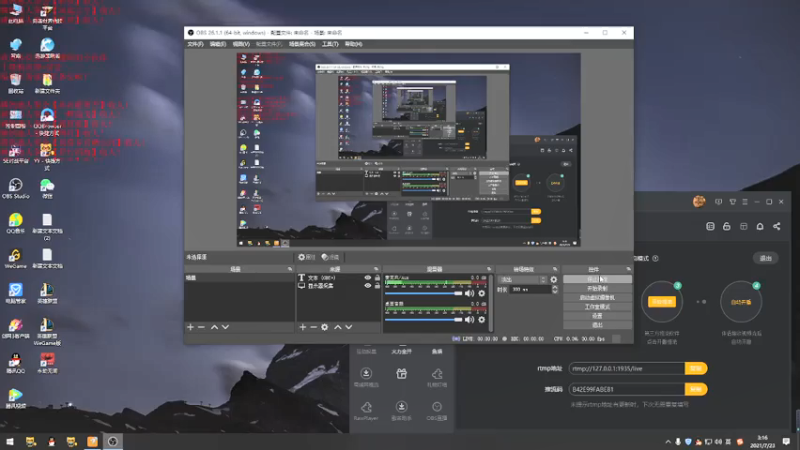Pop out the Controls dock panel
Screen dimensions: 800x450
629,269
